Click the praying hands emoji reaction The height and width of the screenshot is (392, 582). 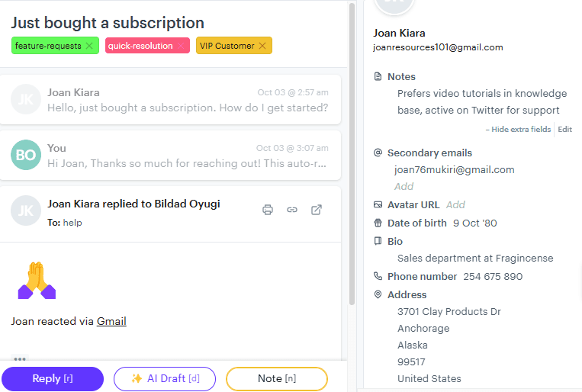tap(37, 281)
